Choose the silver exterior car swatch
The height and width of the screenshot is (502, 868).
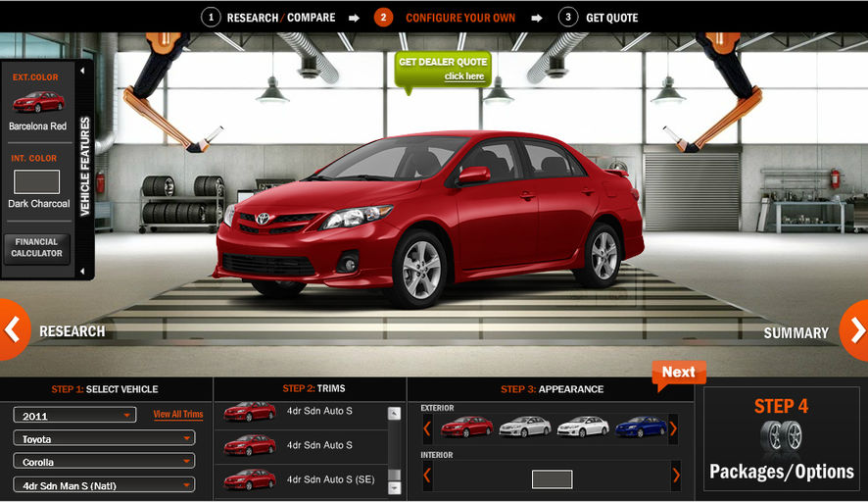(x=525, y=427)
